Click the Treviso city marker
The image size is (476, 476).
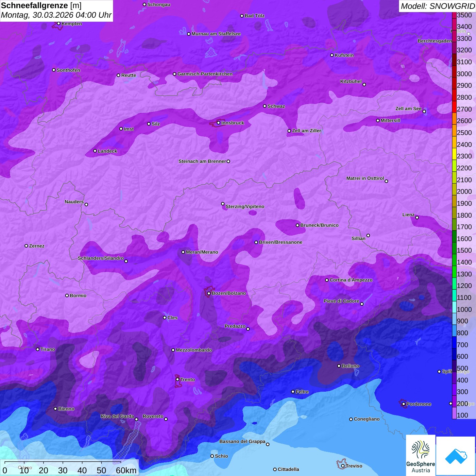[343, 466]
